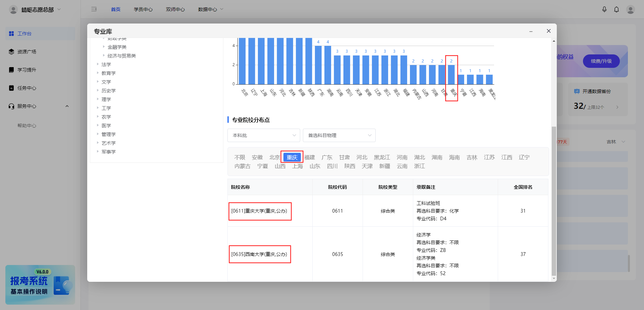Select 安徽 in the province filter row

(257, 157)
